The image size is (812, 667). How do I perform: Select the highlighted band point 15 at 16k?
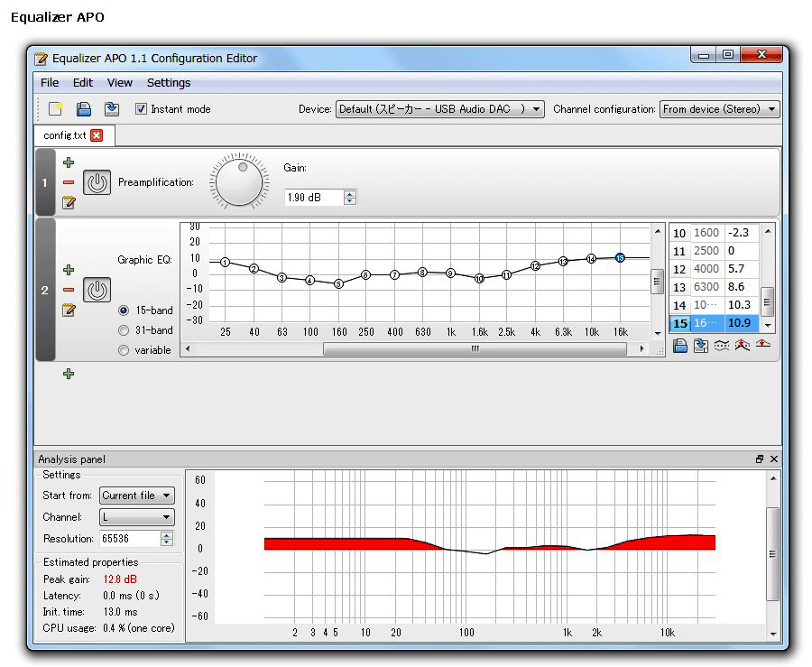[620, 258]
